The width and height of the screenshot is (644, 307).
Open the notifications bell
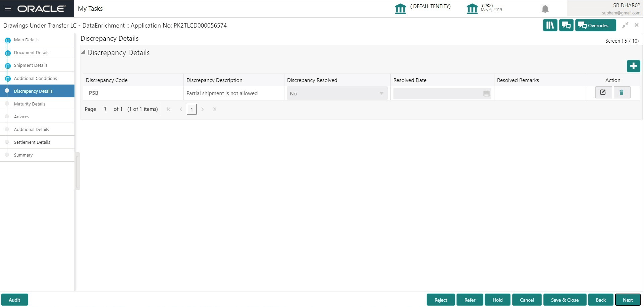click(545, 9)
